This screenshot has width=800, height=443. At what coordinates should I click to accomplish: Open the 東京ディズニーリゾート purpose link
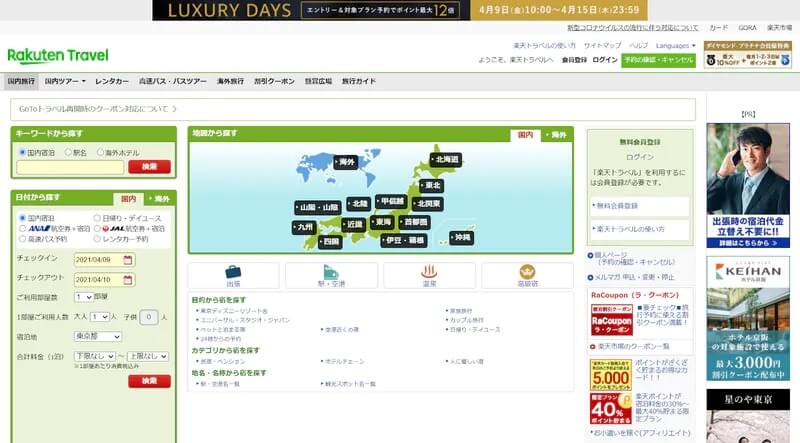pos(233,311)
